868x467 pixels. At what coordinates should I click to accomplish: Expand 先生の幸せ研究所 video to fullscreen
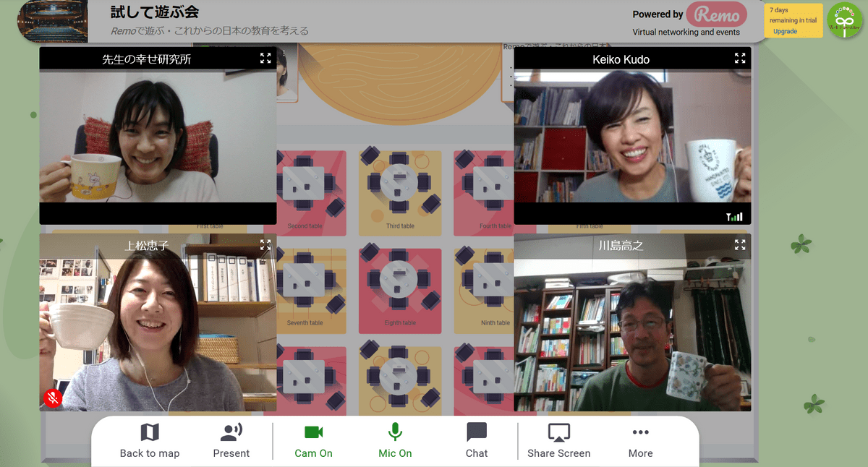[265, 59]
